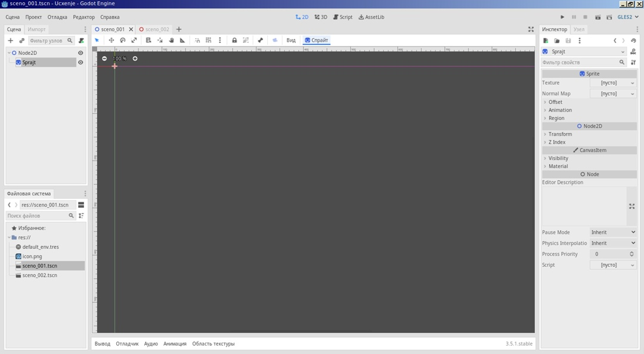Go to previous edited object in Inspector
Viewport: 644px width, 354px height.
pyautogui.click(x=615, y=41)
